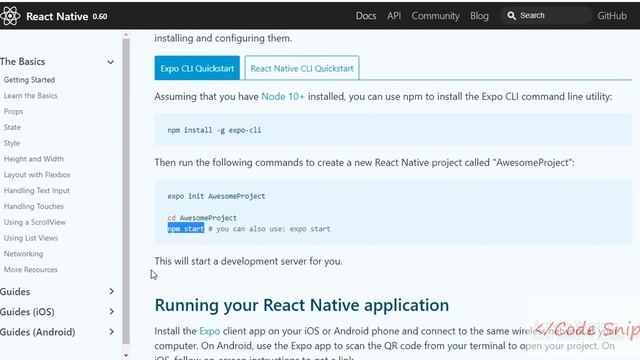Open the API menu item
Screen dimensions: 640x360
[x=394, y=16]
